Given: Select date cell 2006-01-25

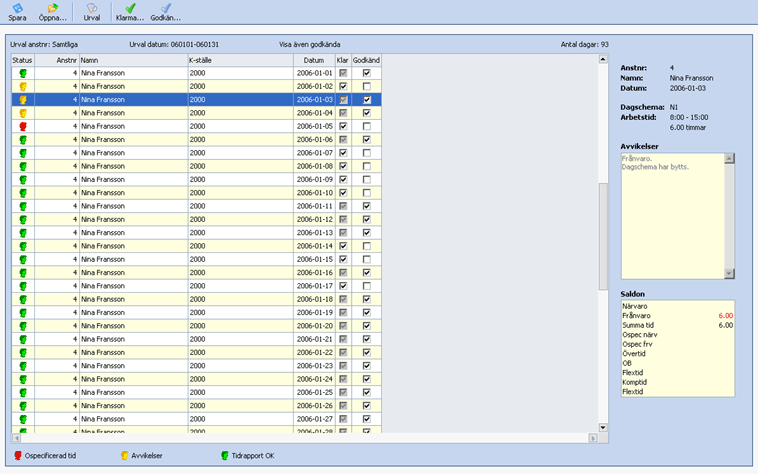Looking at the screenshot, I should click(314, 392).
